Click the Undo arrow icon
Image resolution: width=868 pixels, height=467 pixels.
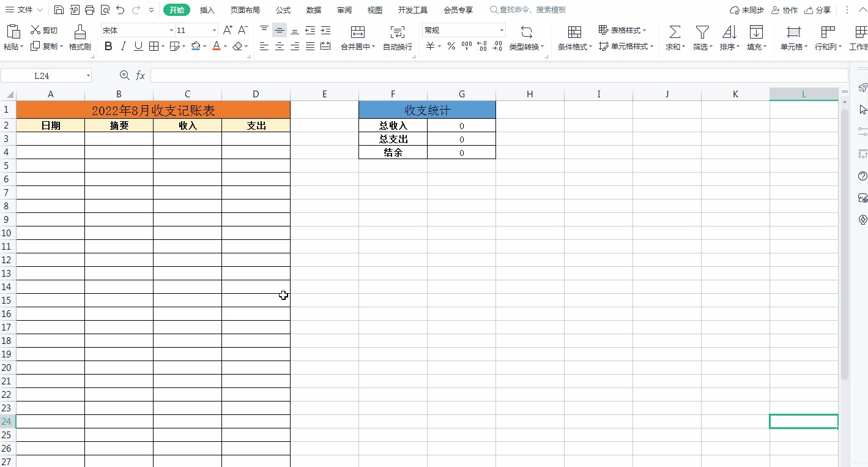coord(121,10)
